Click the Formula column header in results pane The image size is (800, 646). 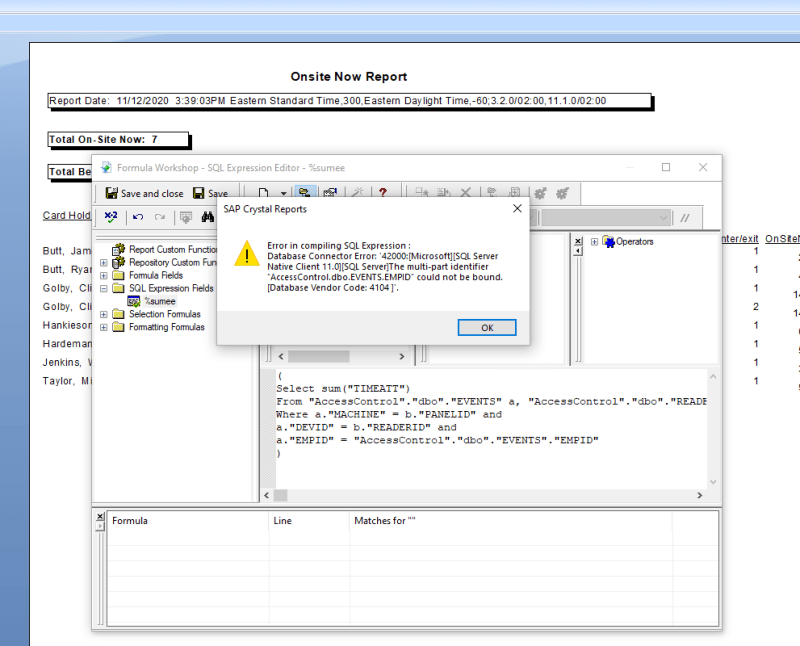pos(188,521)
